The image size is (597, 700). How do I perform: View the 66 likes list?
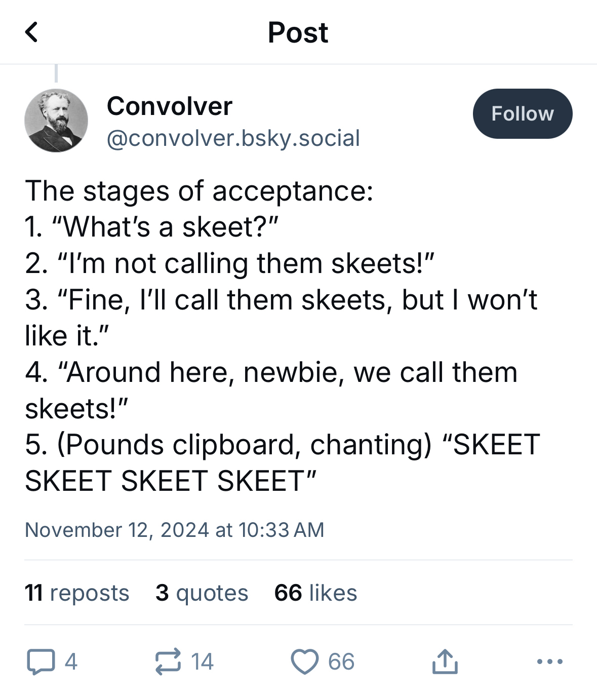[x=316, y=593]
